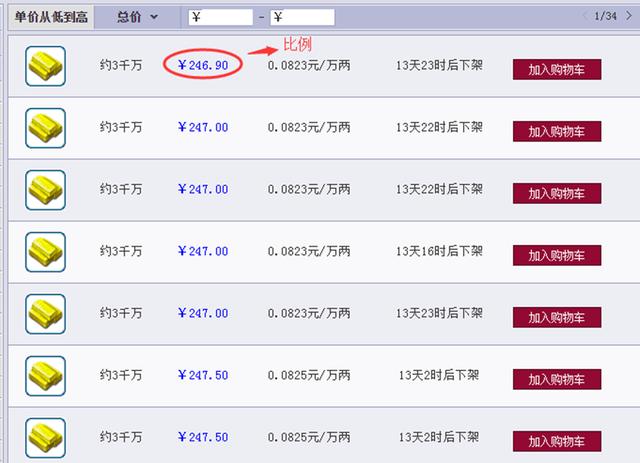Open the gold icon in the fifth listing row

[x=45, y=314]
